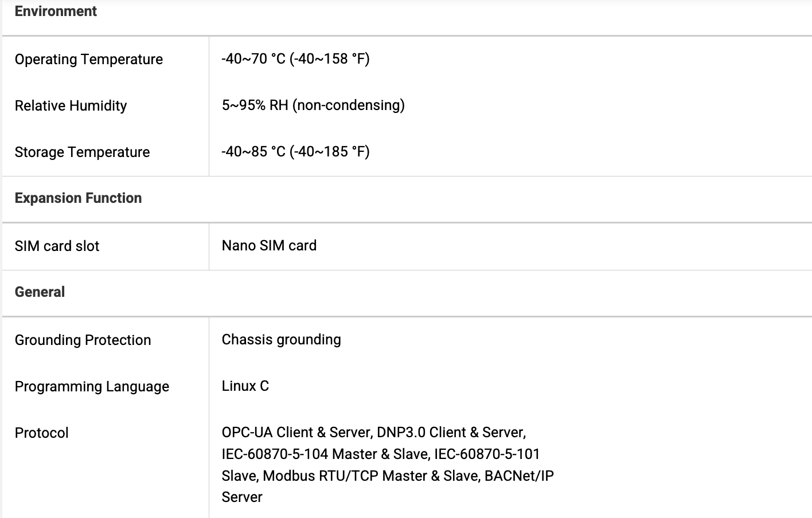Click the Environment section header
812x518 pixels.
point(56,11)
